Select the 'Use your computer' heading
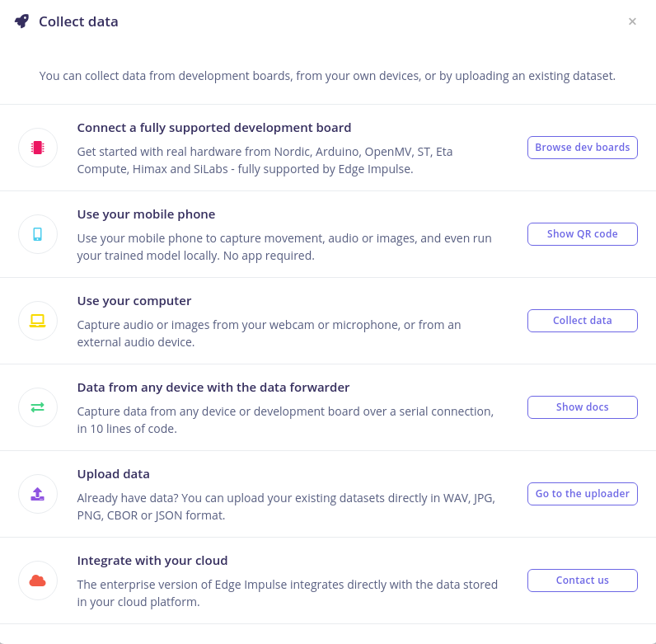Image resolution: width=656 pixels, height=644 pixels. pos(134,301)
